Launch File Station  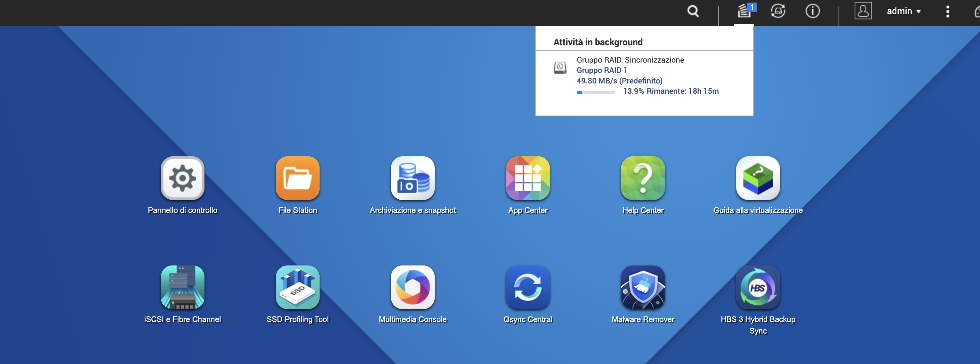coord(297,178)
